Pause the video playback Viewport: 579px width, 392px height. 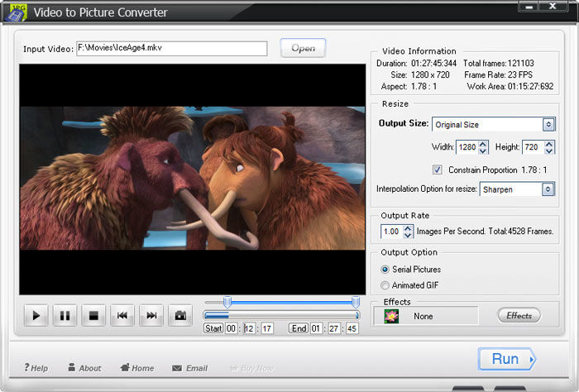point(65,315)
